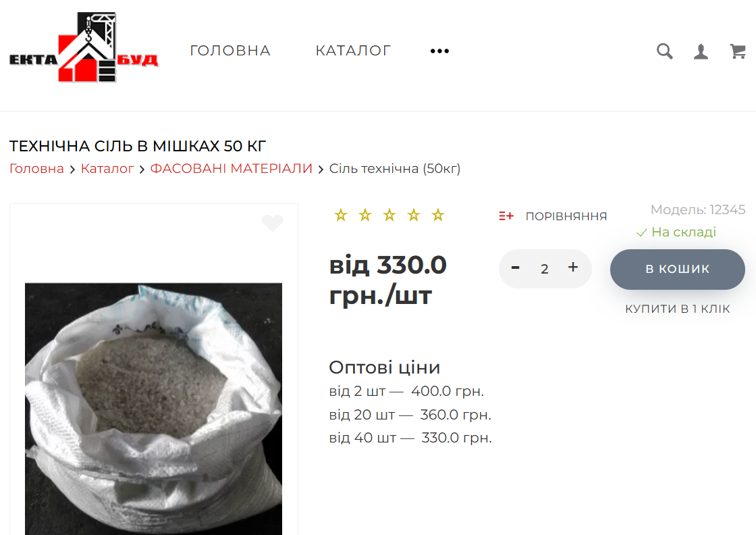Viewport: 756px width, 535px height.
Task: Expand the three-dots more menu
Action: pyautogui.click(x=439, y=51)
